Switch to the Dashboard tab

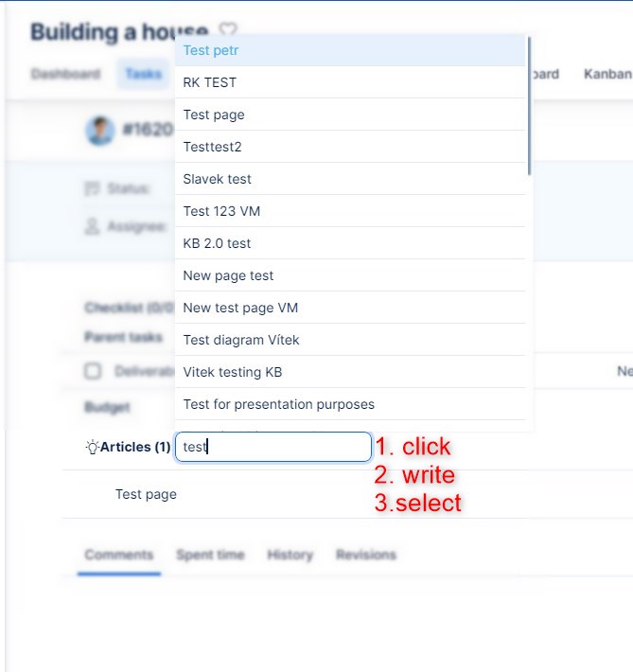(65, 74)
